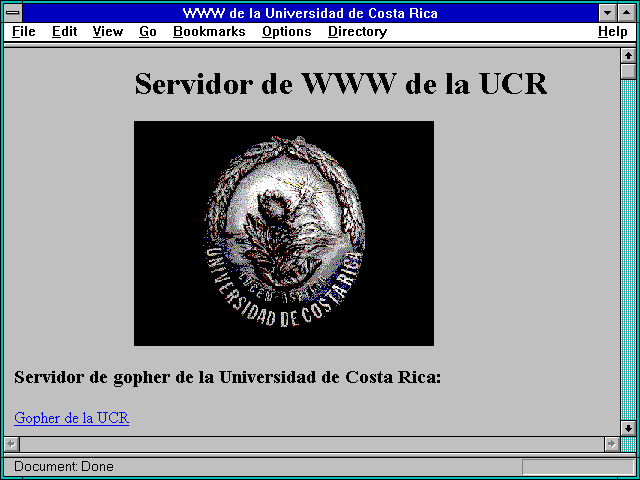Click the status bar progress indicator box

(577, 466)
